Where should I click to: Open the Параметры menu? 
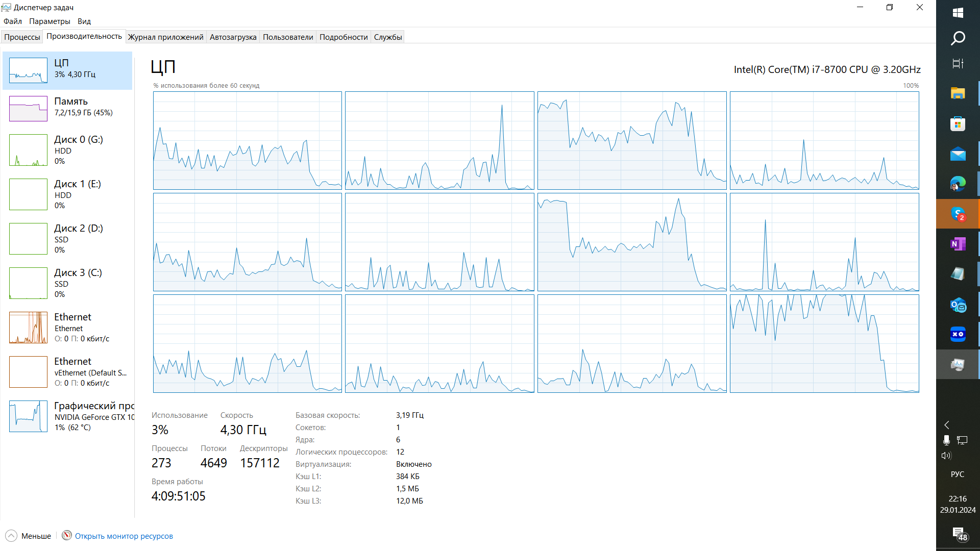[50, 21]
